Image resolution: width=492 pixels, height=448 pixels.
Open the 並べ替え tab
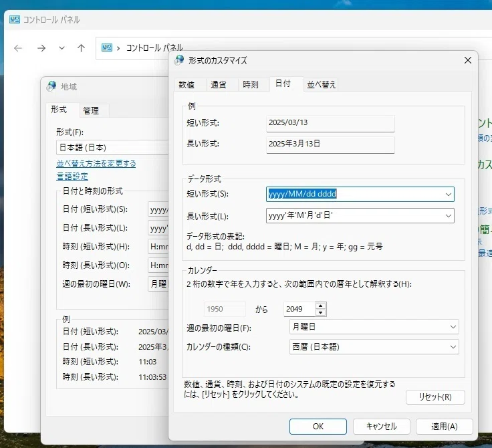[x=322, y=84]
